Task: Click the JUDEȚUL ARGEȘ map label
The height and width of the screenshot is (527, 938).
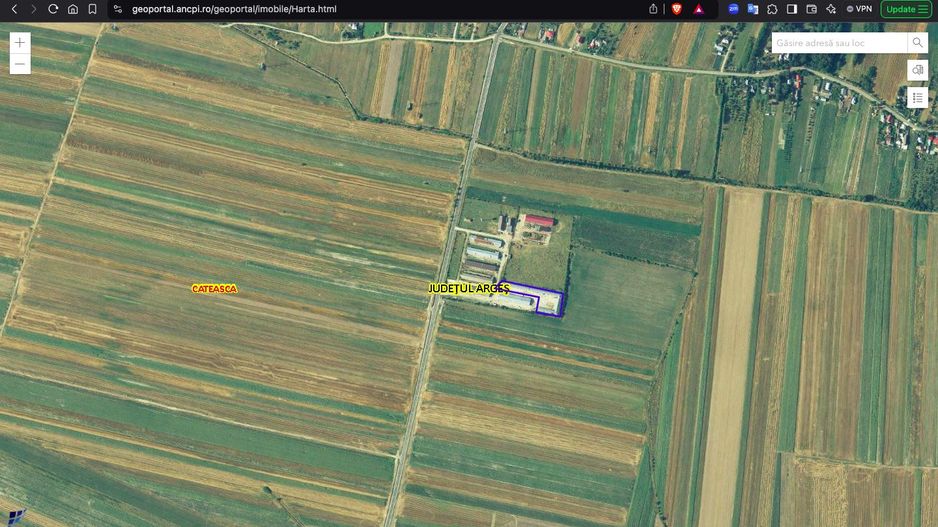Action: [468, 288]
